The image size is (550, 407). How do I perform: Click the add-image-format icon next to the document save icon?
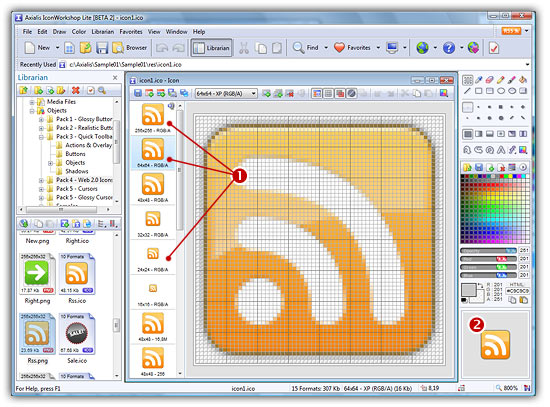[x=149, y=93]
